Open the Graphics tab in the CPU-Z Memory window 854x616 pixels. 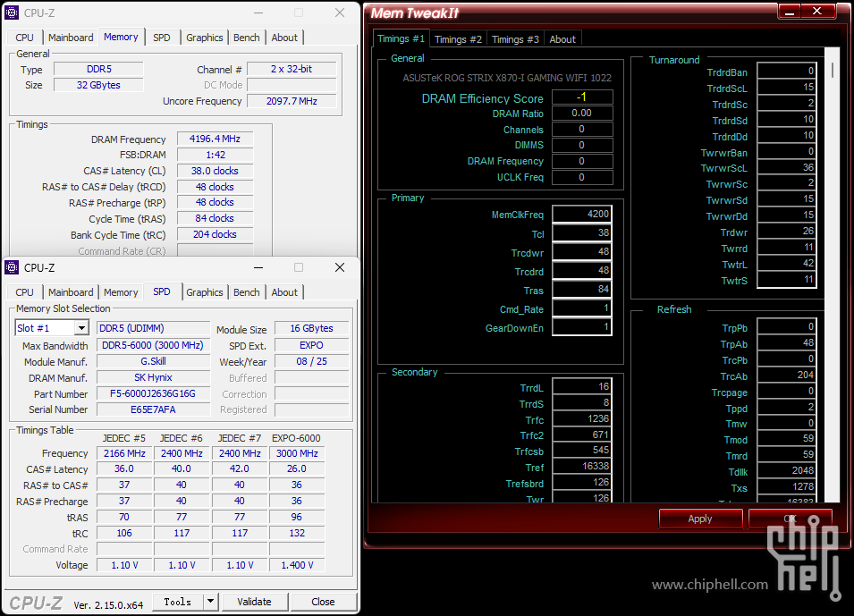click(204, 38)
